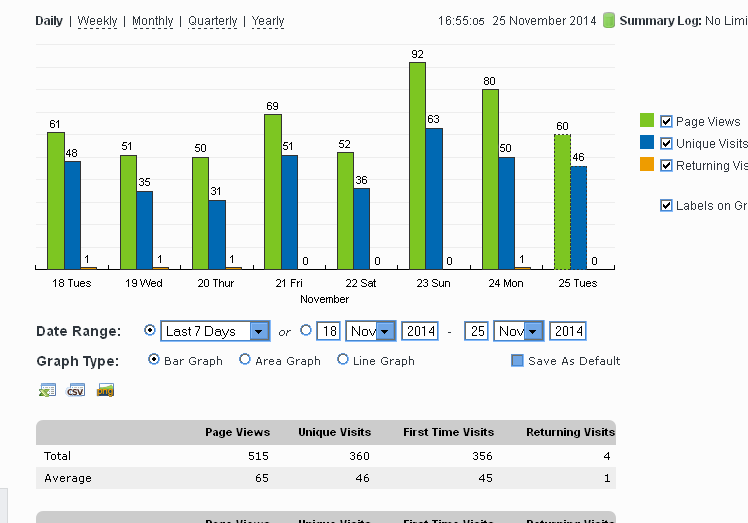Switch to the Daily view
This screenshot has width=748, height=523.
coord(49,21)
